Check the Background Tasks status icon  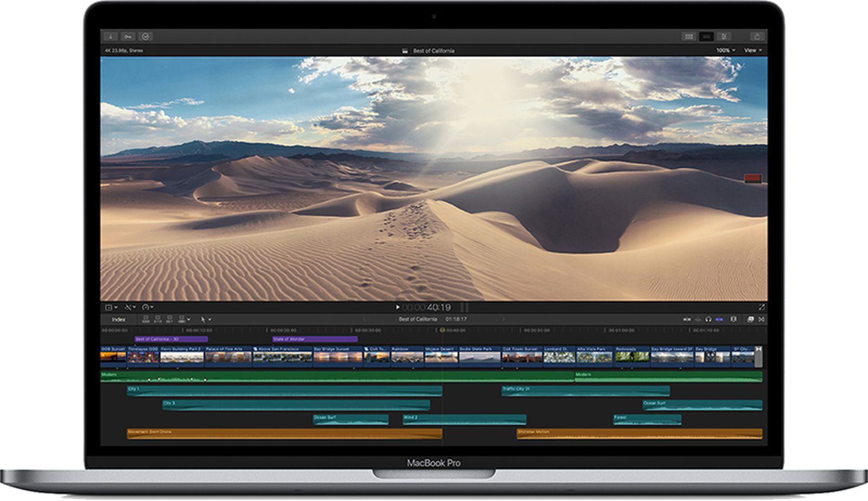pyautogui.click(x=144, y=37)
